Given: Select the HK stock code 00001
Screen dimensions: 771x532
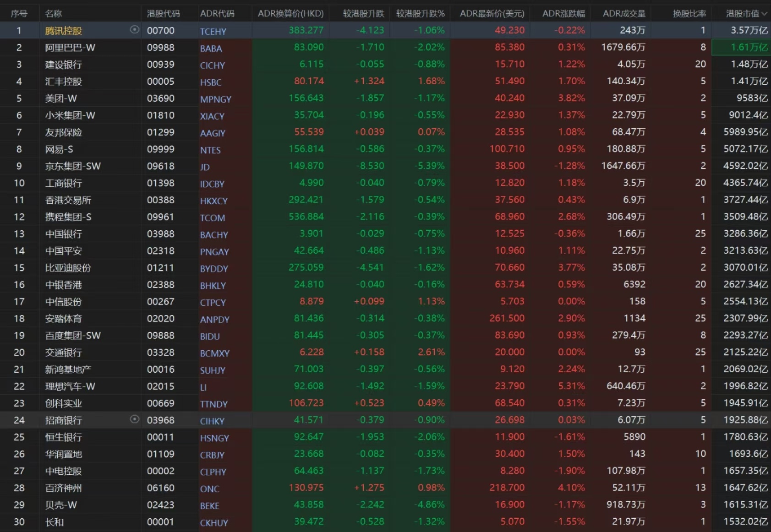Looking at the screenshot, I should (161, 521).
